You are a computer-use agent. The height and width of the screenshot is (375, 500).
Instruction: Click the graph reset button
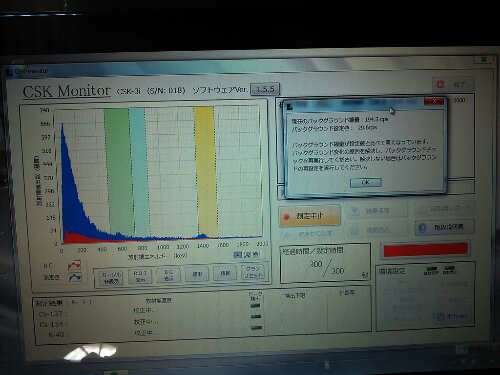click(253, 272)
